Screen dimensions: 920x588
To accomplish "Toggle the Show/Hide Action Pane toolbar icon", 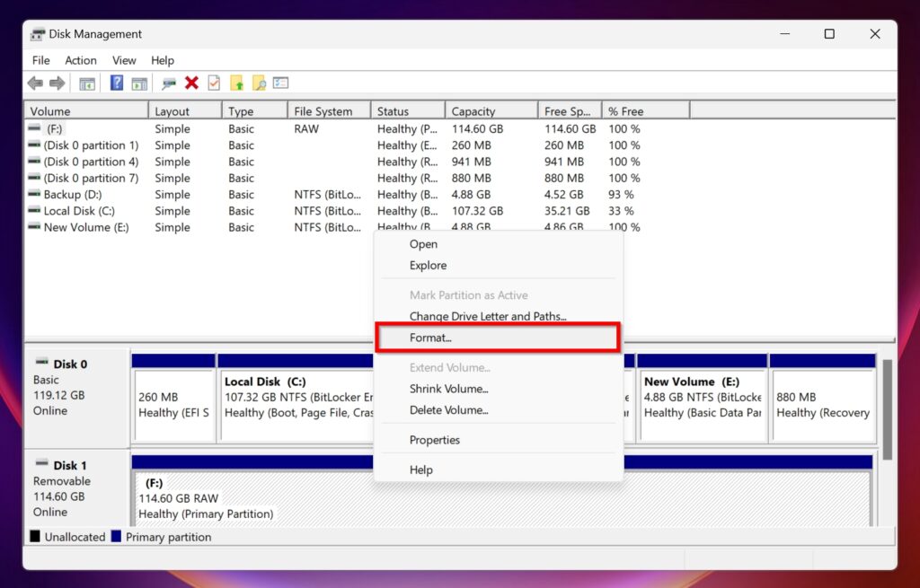I will (x=139, y=83).
